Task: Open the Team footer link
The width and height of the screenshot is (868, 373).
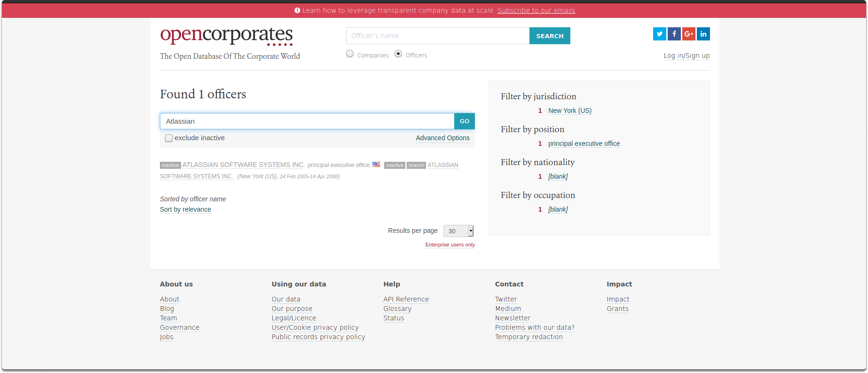Action: pyautogui.click(x=168, y=318)
